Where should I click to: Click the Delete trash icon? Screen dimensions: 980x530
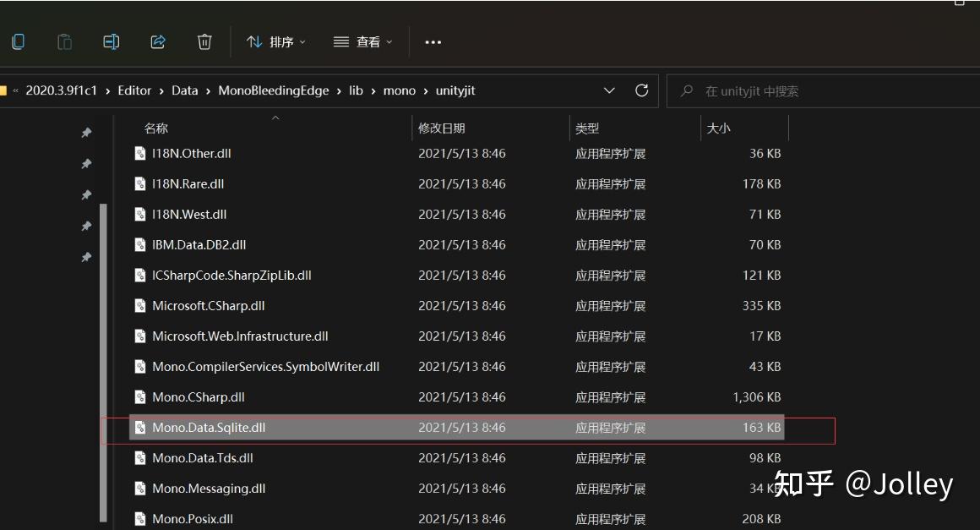204,41
